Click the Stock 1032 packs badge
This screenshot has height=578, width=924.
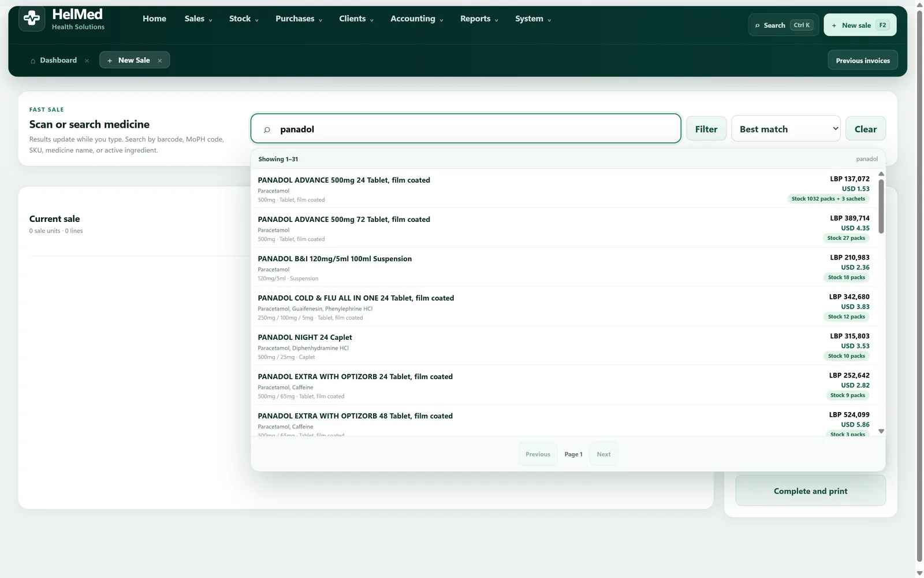pos(828,199)
